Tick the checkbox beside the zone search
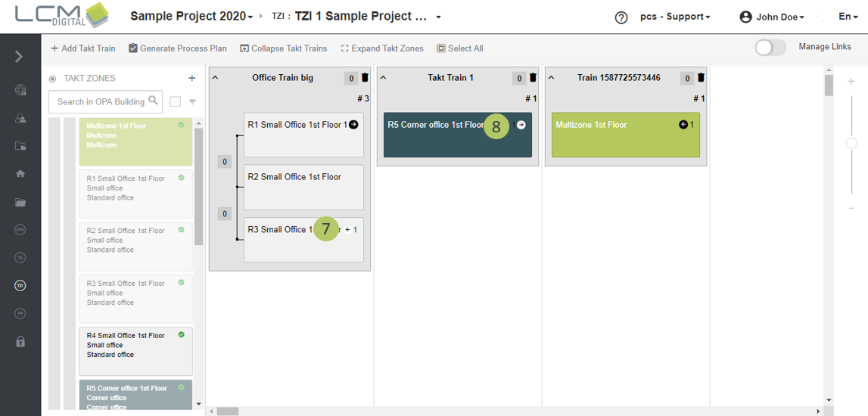This screenshot has width=868, height=416. point(176,102)
